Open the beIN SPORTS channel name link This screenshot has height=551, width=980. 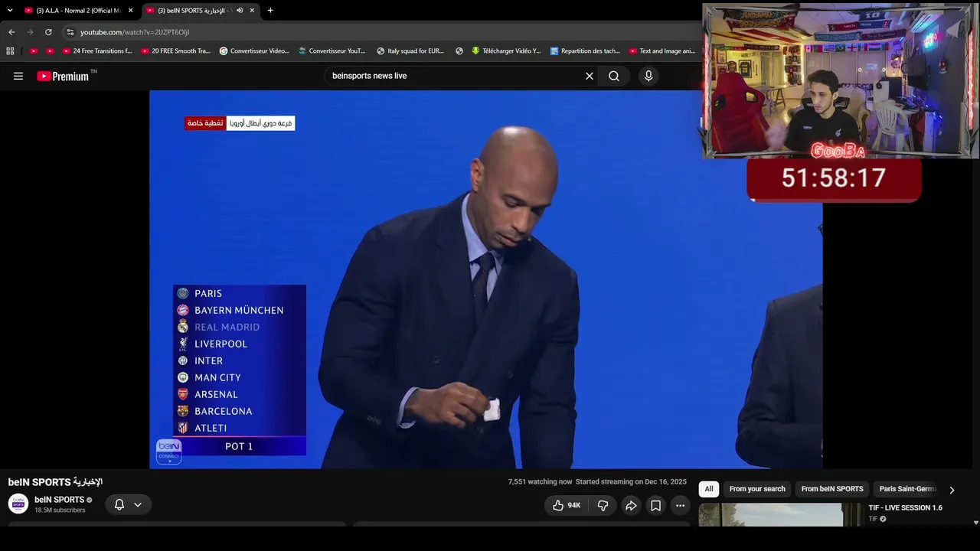pyautogui.click(x=59, y=500)
